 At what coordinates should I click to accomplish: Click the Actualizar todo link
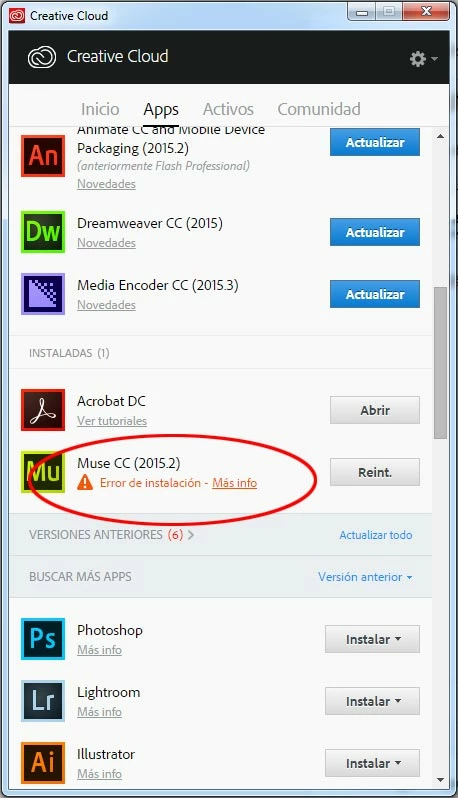click(x=376, y=535)
